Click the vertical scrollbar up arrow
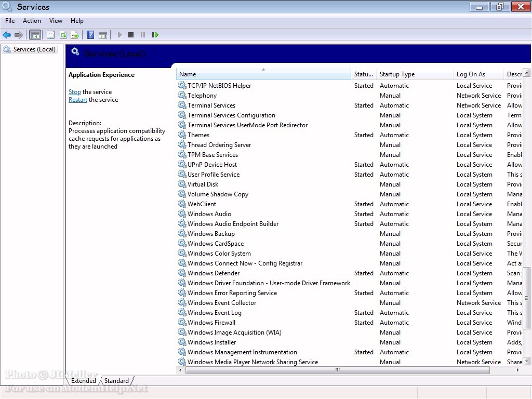Image resolution: width=532 pixels, height=399 pixels. click(x=527, y=72)
